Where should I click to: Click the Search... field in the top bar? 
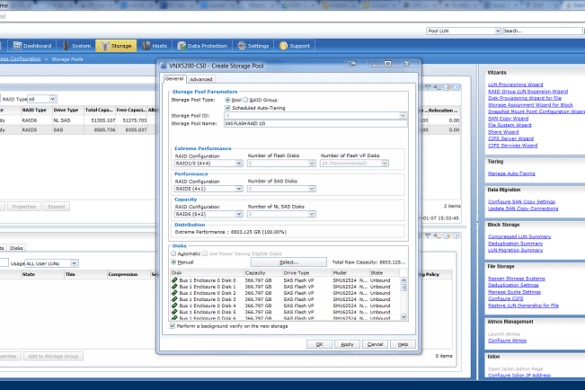click(x=542, y=31)
